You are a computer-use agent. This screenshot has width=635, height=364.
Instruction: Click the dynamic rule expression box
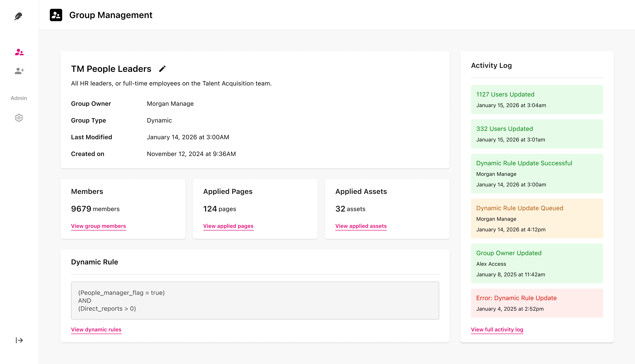255,301
